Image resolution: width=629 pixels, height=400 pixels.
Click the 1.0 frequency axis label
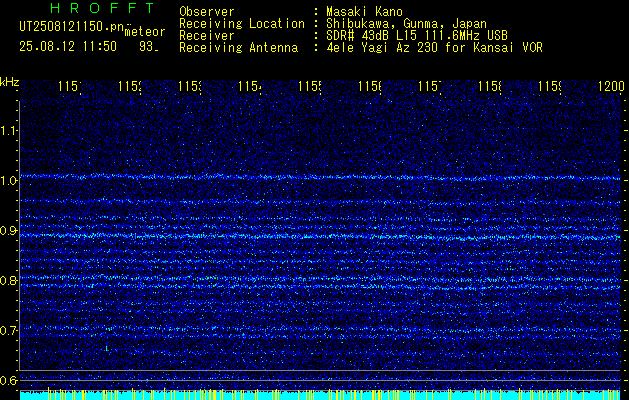coord(8,181)
